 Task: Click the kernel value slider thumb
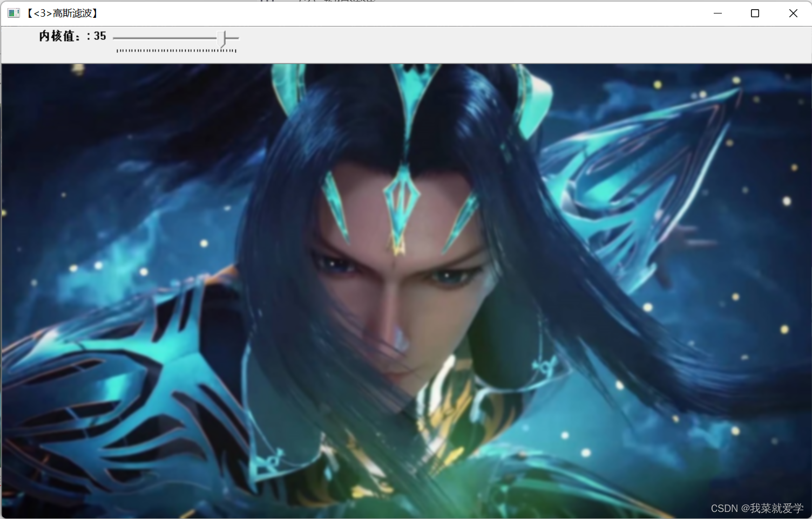click(x=221, y=38)
